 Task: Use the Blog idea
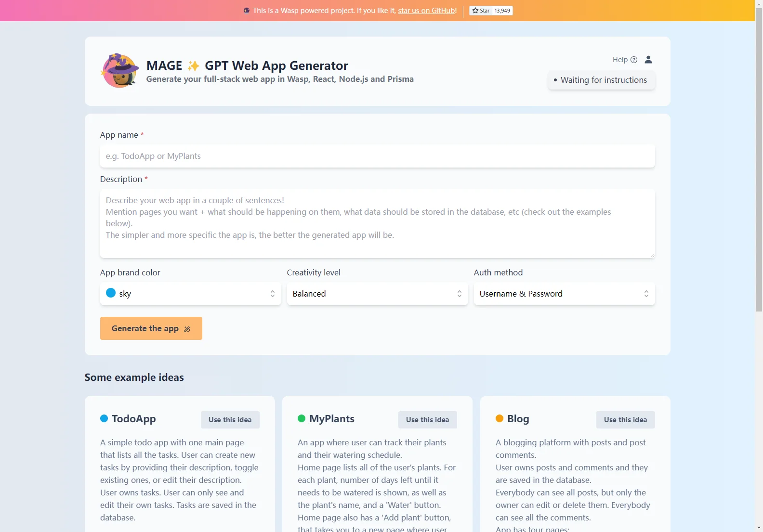pyautogui.click(x=626, y=420)
